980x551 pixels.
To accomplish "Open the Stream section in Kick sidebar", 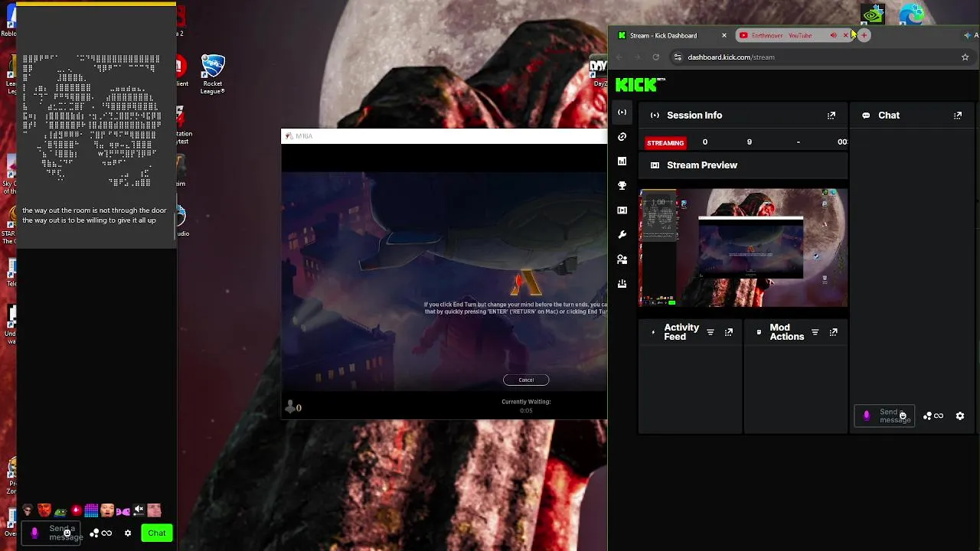I will [x=622, y=112].
